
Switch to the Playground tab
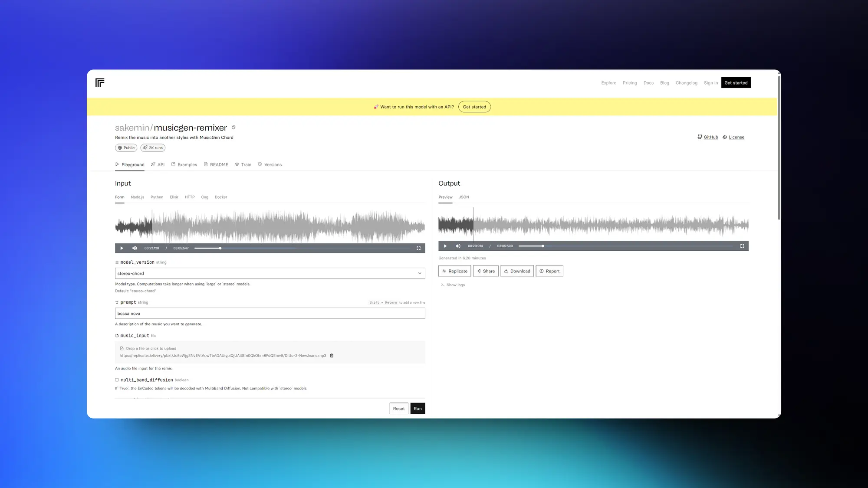coord(130,165)
